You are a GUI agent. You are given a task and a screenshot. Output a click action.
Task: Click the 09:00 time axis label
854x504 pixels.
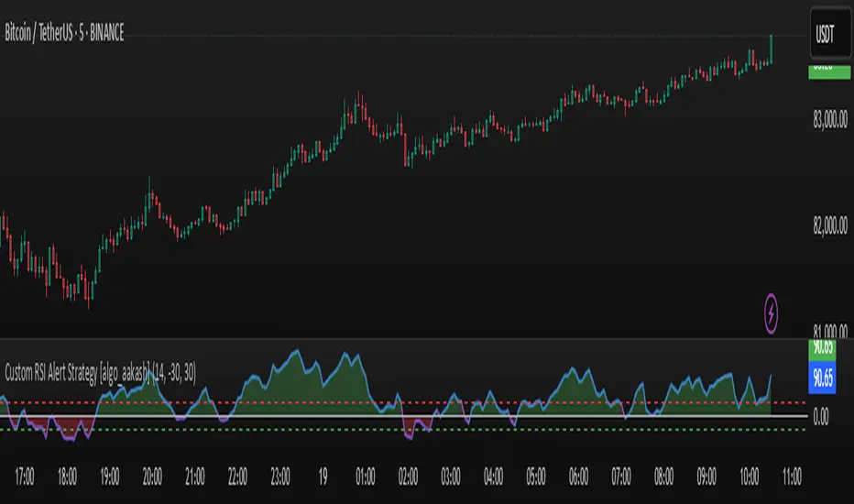(706, 477)
